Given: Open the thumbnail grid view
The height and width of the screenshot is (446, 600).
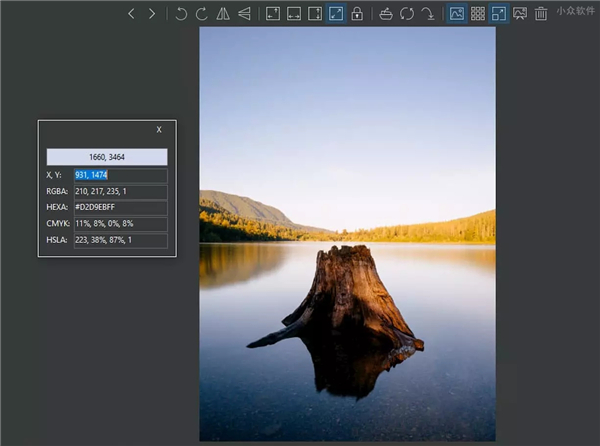Looking at the screenshot, I should tap(478, 14).
